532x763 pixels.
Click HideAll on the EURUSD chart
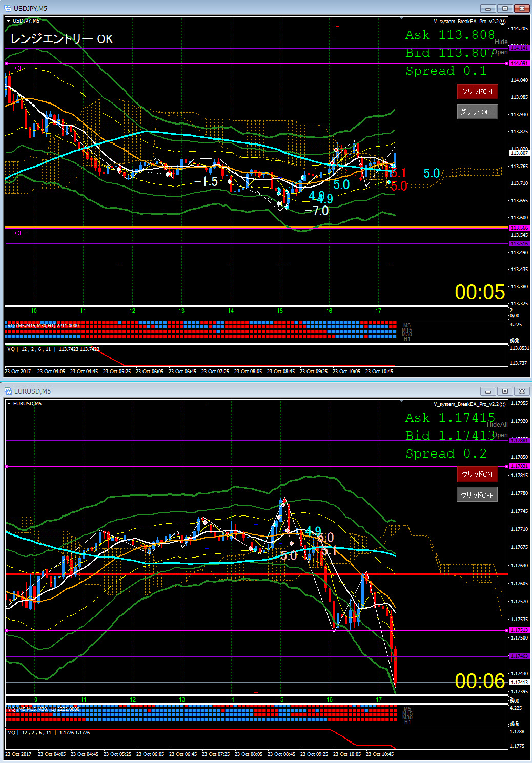tap(497, 424)
